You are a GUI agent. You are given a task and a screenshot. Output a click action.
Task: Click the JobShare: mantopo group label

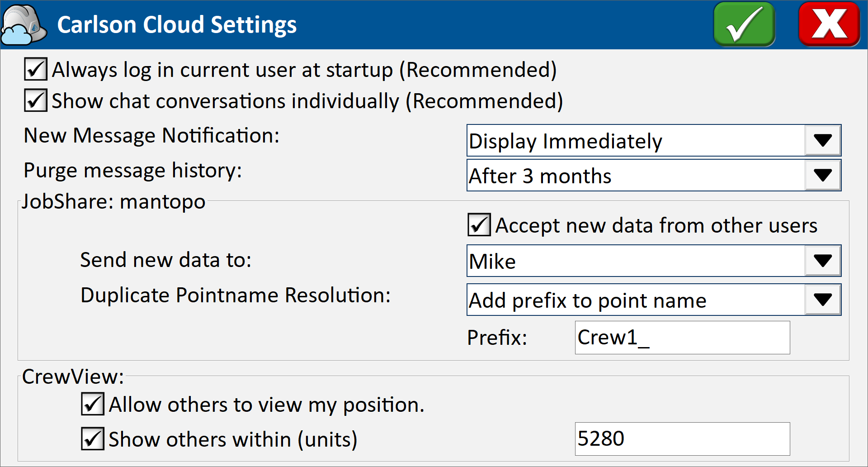[113, 202]
